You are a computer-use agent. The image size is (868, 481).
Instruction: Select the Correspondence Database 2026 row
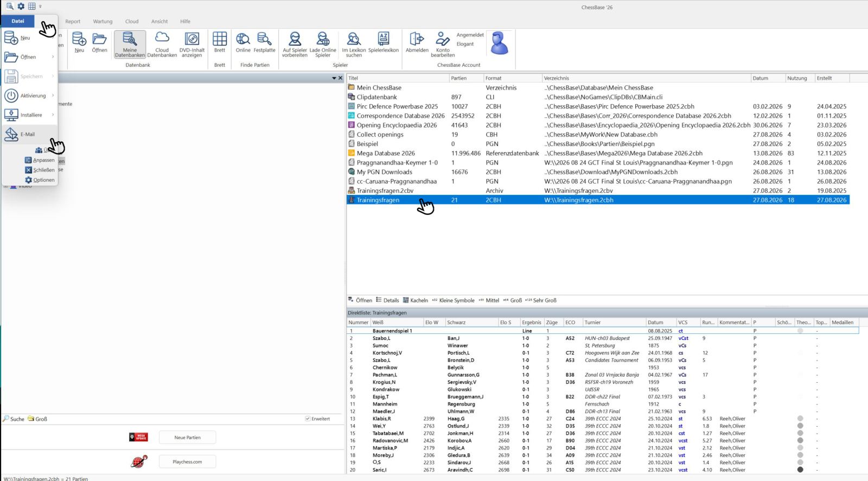(598, 116)
